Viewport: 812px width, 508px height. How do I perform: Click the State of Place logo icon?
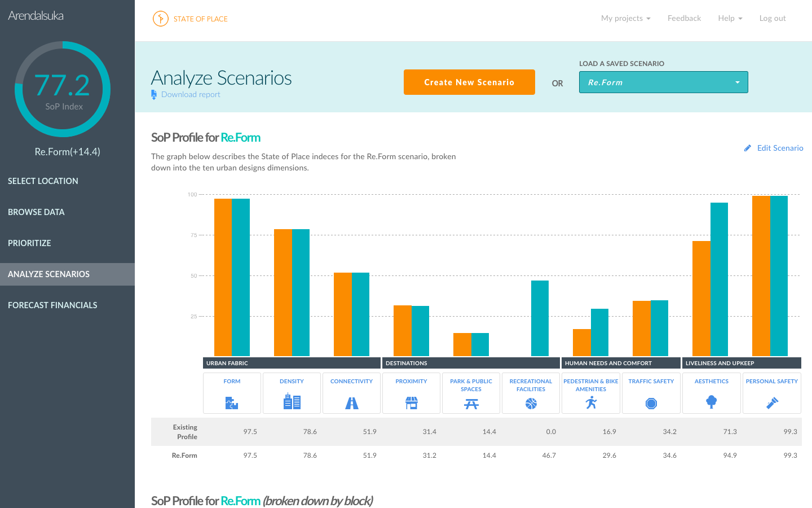pyautogui.click(x=161, y=19)
